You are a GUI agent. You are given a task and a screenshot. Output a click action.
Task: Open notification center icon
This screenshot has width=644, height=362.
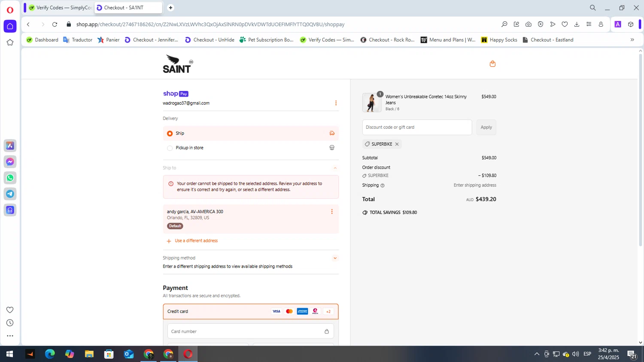pyautogui.click(x=632, y=354)
